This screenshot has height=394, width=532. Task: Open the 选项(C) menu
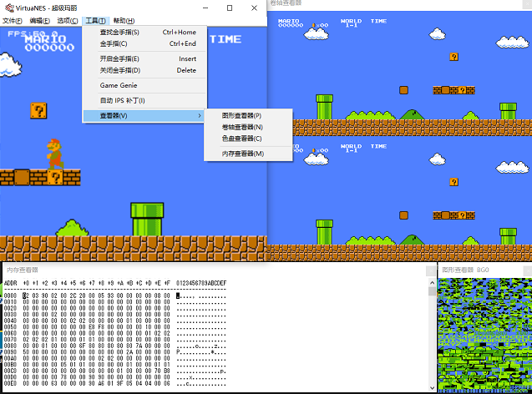point(68,21)
